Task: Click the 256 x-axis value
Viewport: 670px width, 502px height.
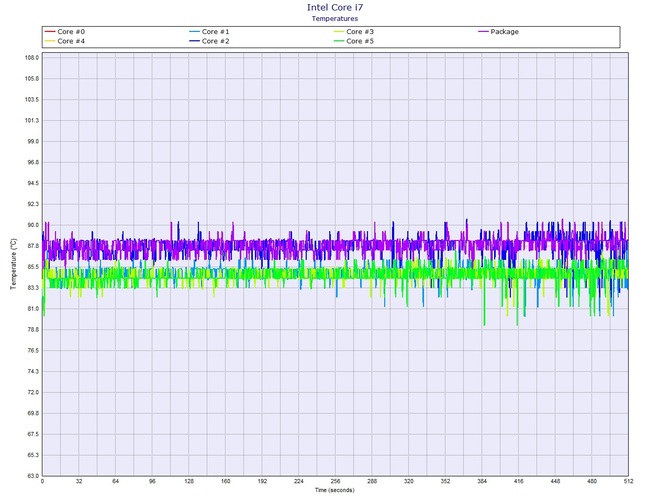Action: coord(335,481)
